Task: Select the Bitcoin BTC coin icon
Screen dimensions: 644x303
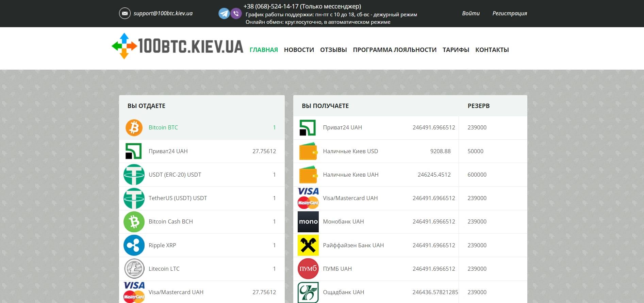Action: pyautogui.click(x=134, y=128)
